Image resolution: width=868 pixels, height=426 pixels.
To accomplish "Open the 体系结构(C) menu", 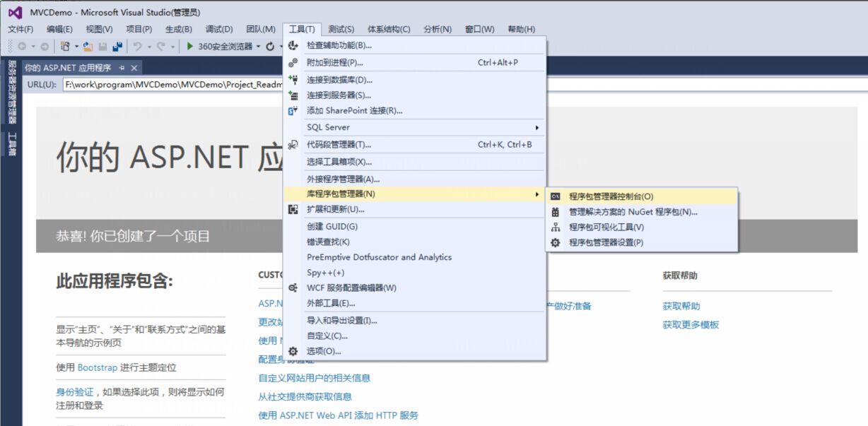I will (389, 29).
